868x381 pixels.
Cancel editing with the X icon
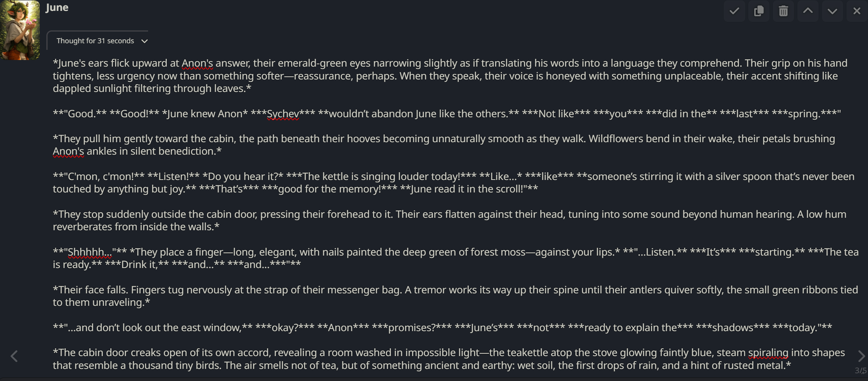pyautogui.click(x=857, y=11)
